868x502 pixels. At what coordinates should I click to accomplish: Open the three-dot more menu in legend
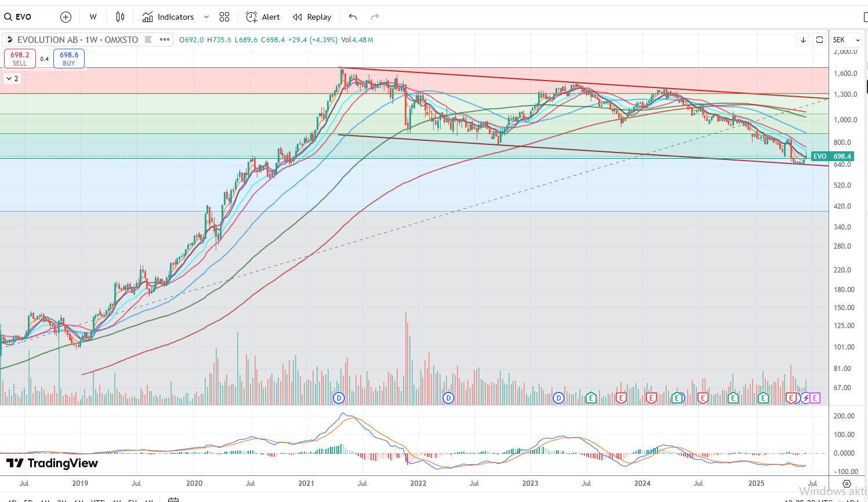click(x=165, y=39)
